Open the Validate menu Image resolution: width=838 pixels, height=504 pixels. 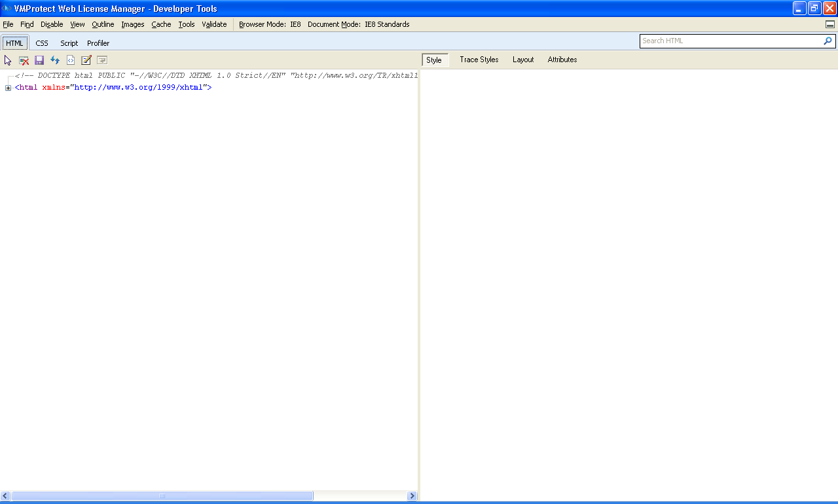pos(214,24)
